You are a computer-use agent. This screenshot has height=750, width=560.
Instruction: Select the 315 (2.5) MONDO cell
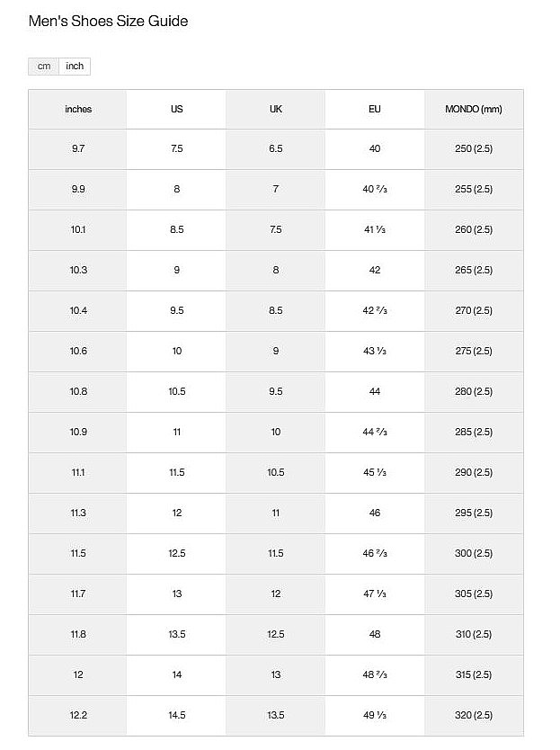pos(474,674)
